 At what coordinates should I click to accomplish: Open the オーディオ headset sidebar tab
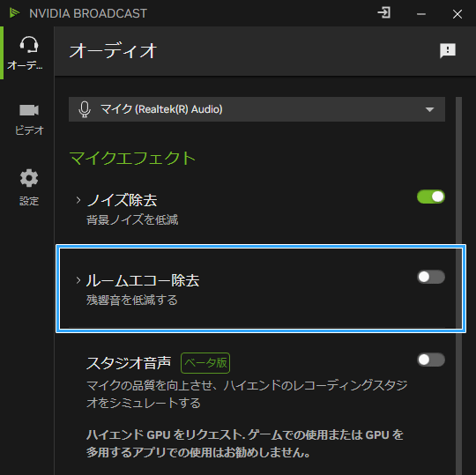27,53
